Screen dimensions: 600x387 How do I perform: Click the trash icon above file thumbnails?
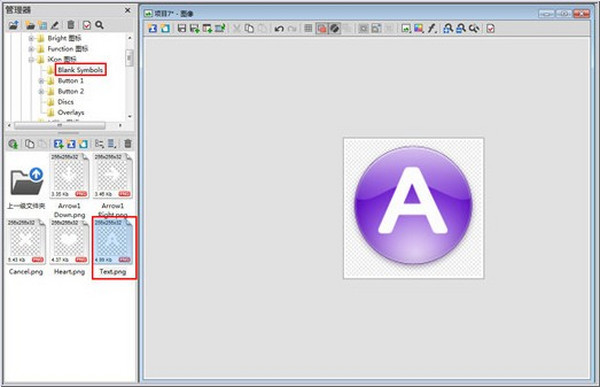pyautogui.click(x=128, y=144)
